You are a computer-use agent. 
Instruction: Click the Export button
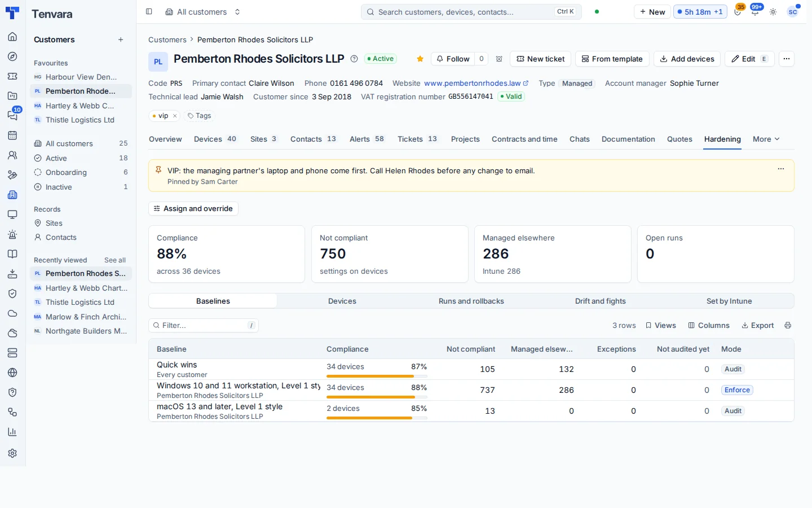coord(757,326)
